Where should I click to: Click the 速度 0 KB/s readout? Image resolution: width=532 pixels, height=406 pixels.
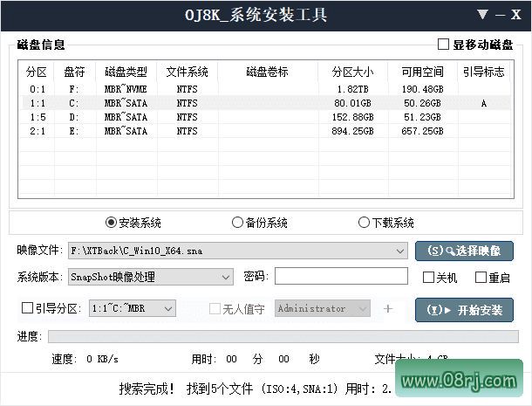point(85,359)
